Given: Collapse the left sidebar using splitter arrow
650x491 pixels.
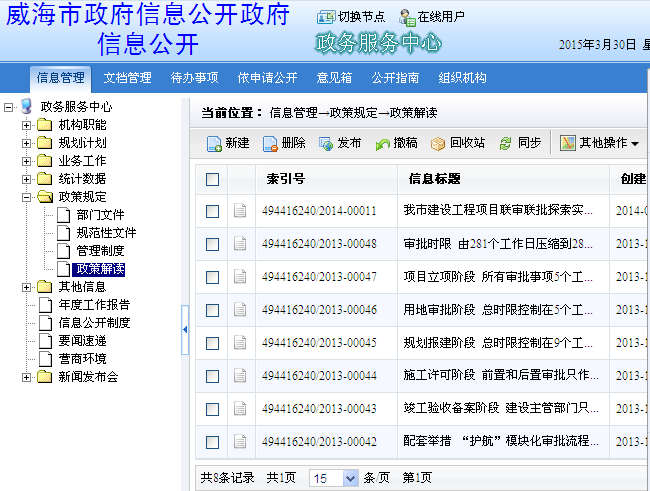Looking at the screenshot, I should 185,329.
